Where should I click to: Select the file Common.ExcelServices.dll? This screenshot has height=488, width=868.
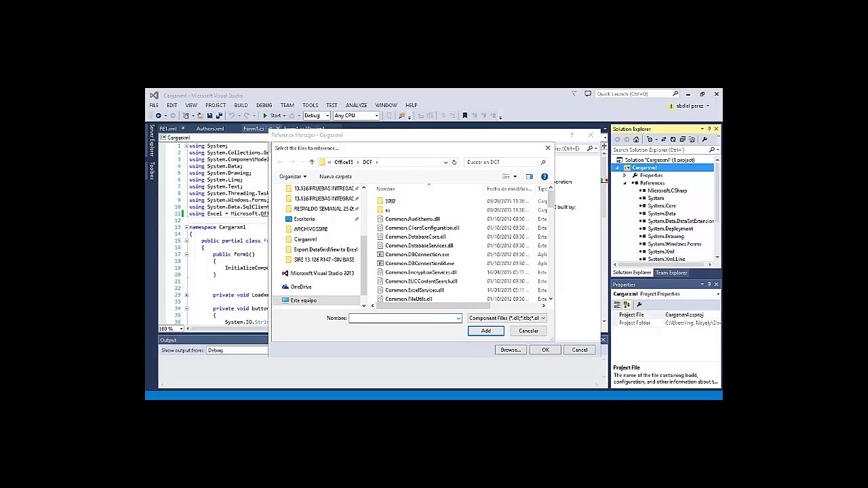414,290
